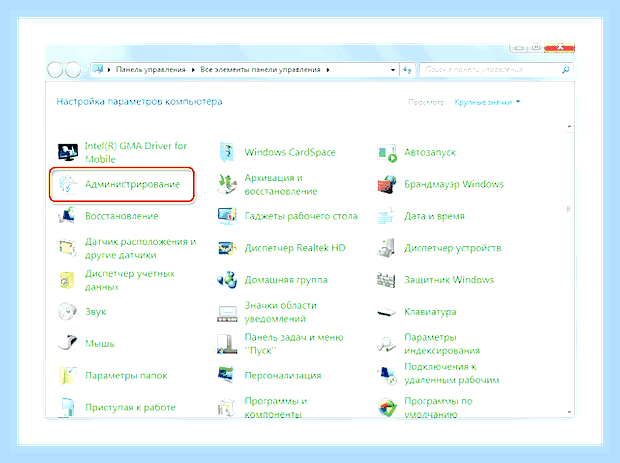Click the Гаджеты рабочего стола icon
620x463 pixels.
click(x=227, y=216)
